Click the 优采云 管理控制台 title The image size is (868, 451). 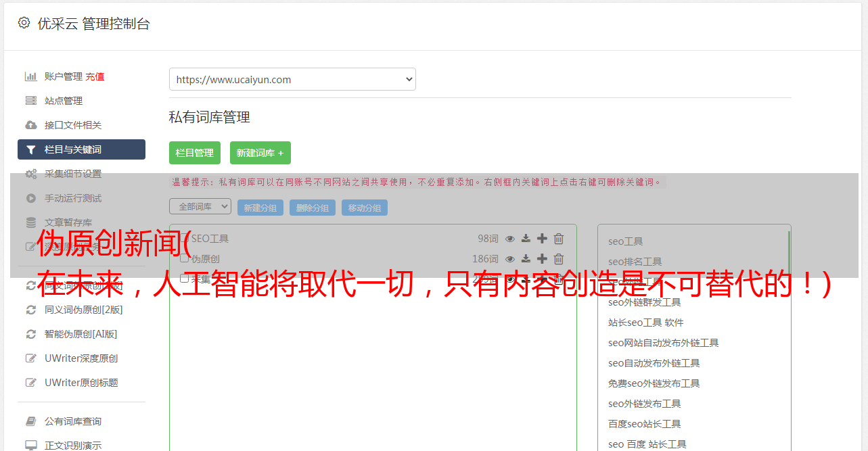[94, 24]
